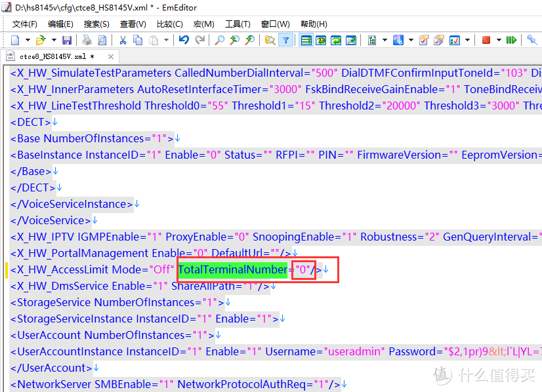This screenshot has height=392, width=542.
Task: Click the grey Redo arrow
Action: click(199, 40)
